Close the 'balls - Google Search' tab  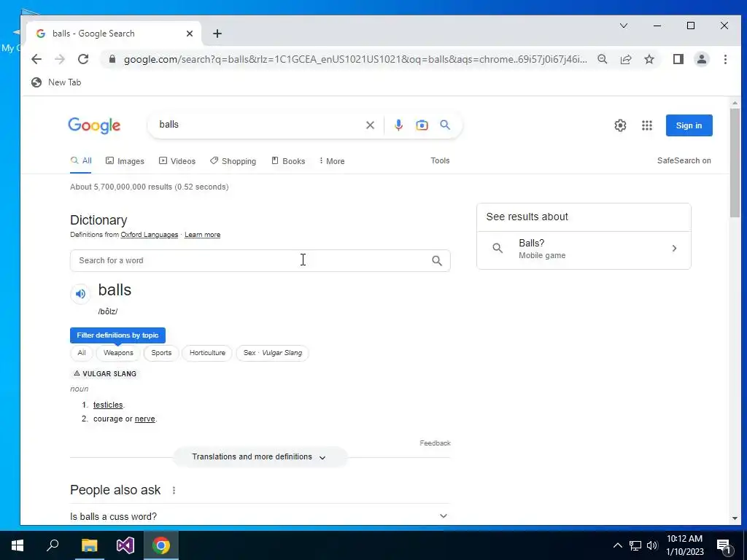pos(190,34)
